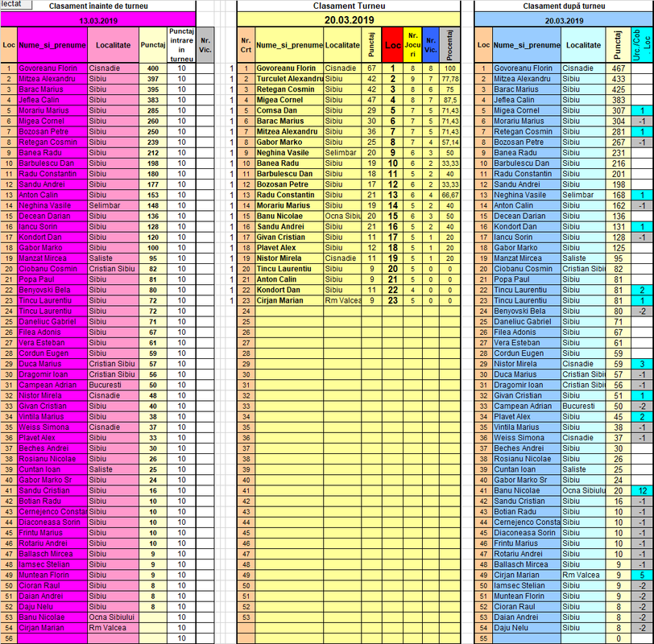Click the 66,67 percentage cell
The image size is (654, 644).
[x=449, y=195]
